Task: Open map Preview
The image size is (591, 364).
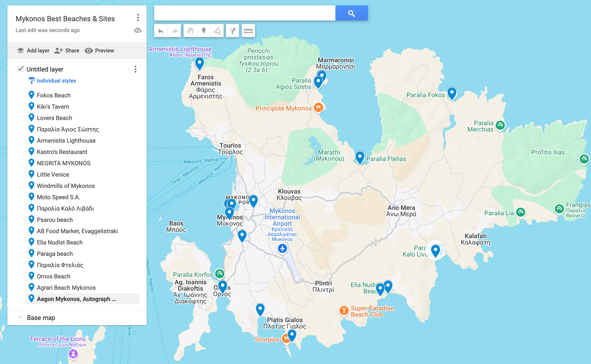Action: click(99, 50)
